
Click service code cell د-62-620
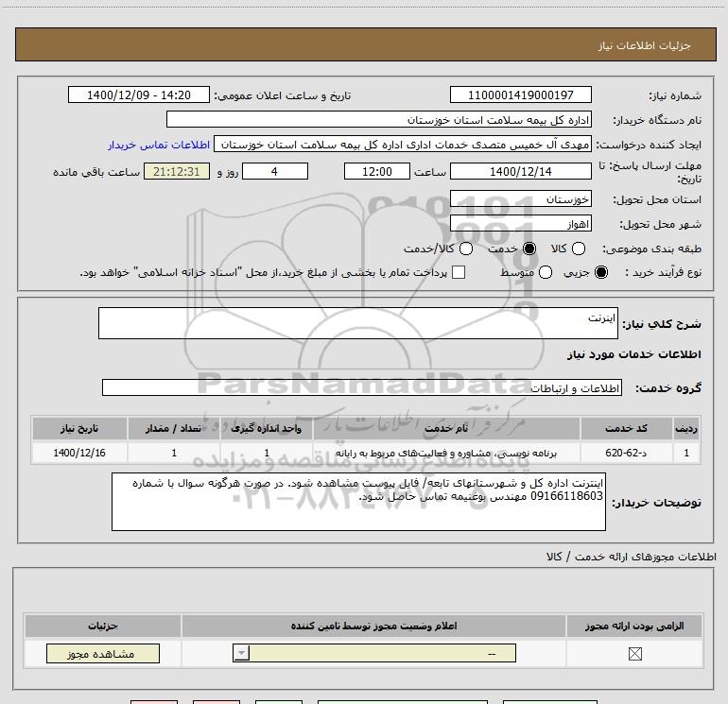pos(626,453)
